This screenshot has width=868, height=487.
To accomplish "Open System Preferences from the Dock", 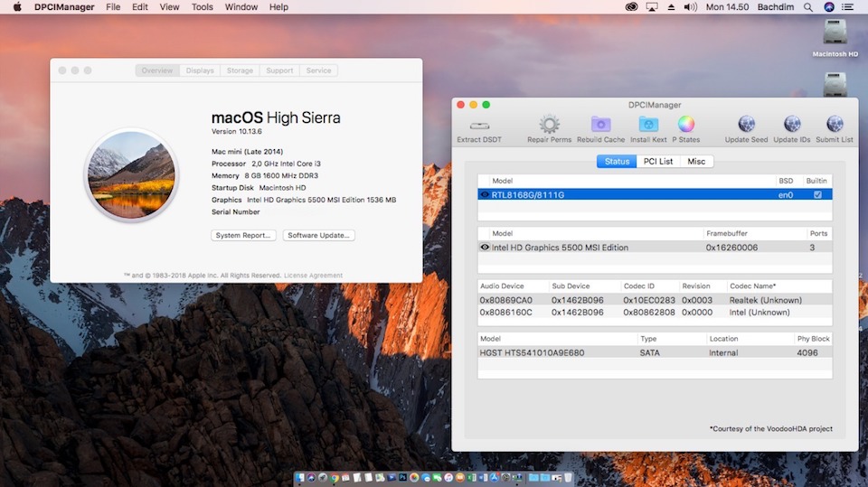I will (x=505, y=478).
